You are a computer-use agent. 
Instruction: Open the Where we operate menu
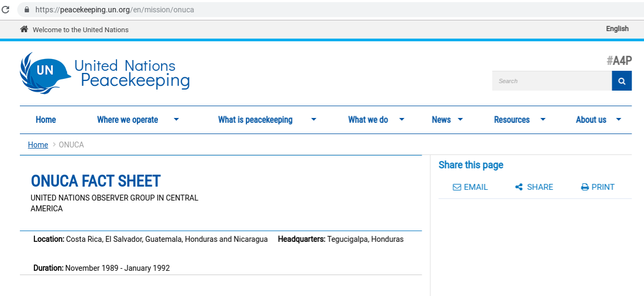click(x=127, y=120)
